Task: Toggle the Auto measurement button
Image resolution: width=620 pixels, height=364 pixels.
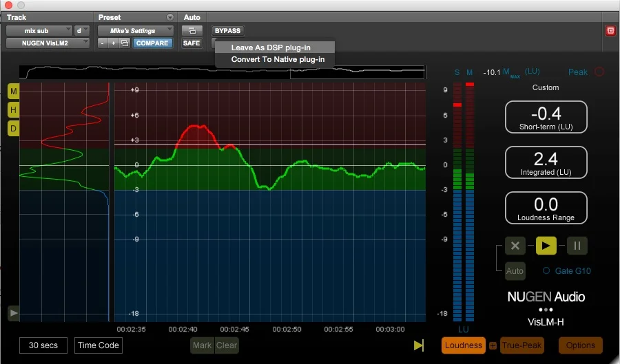Action: (515, 271)
